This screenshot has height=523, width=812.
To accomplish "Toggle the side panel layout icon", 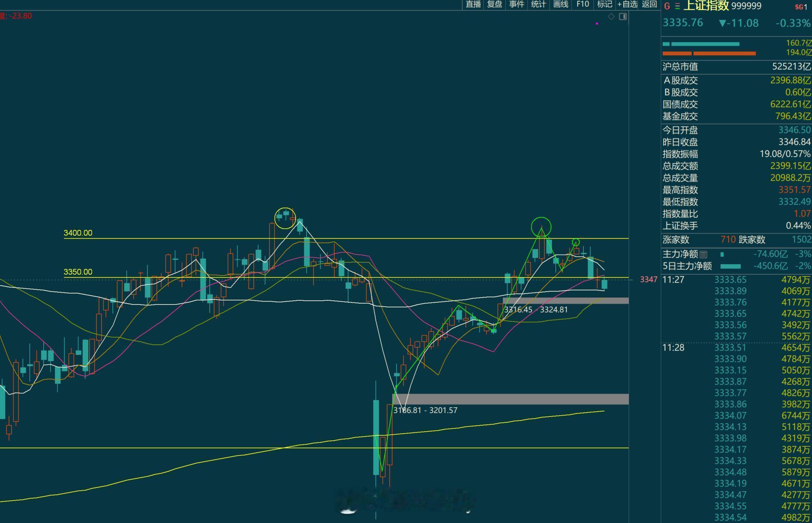I will (x=623, y=16).
